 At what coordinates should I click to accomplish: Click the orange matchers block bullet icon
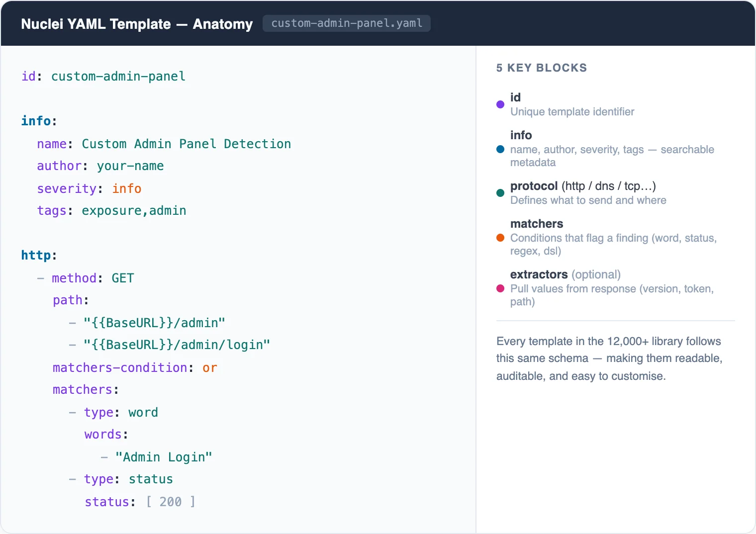tap(500, 238)
